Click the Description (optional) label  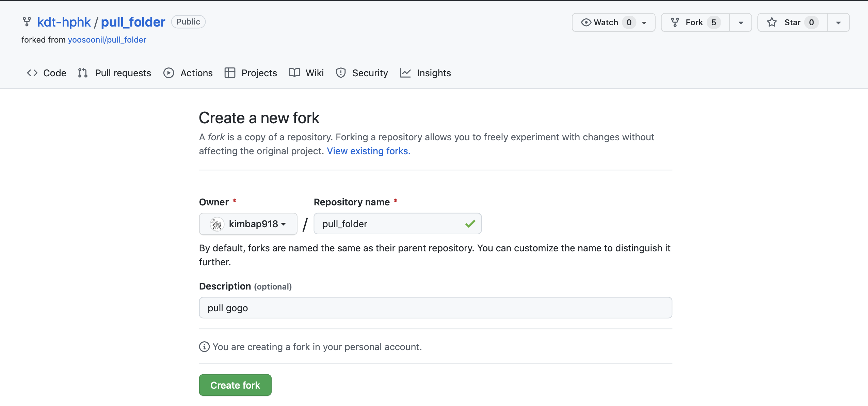click(245, 286)
